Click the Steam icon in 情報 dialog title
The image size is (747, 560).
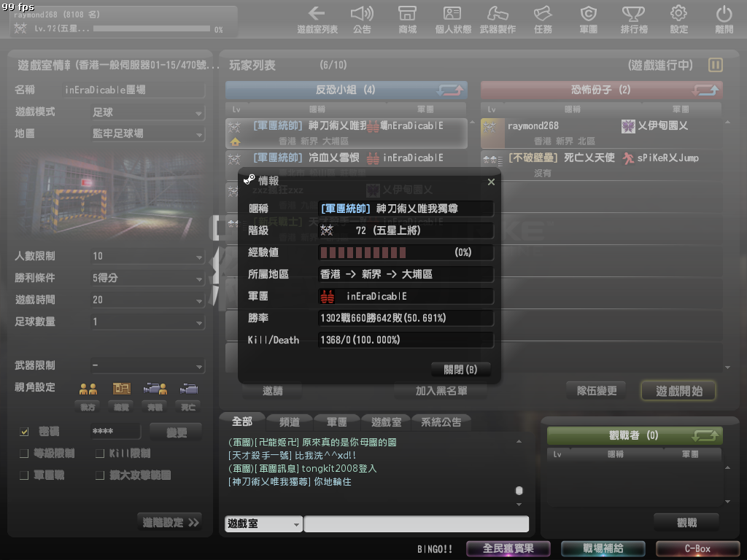pos(249,179)
